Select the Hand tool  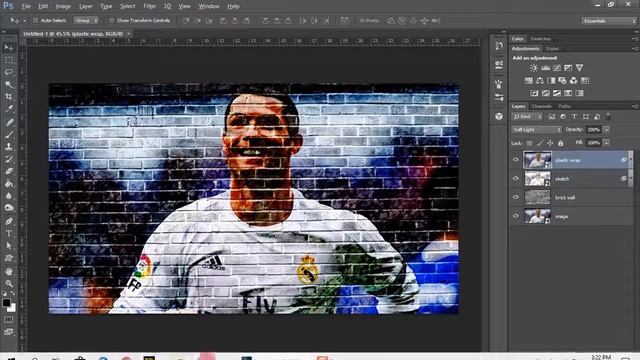click(9, 271)
